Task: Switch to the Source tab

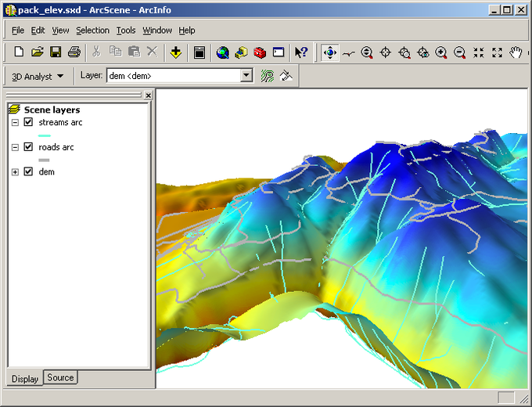Action: coord(60,377)
